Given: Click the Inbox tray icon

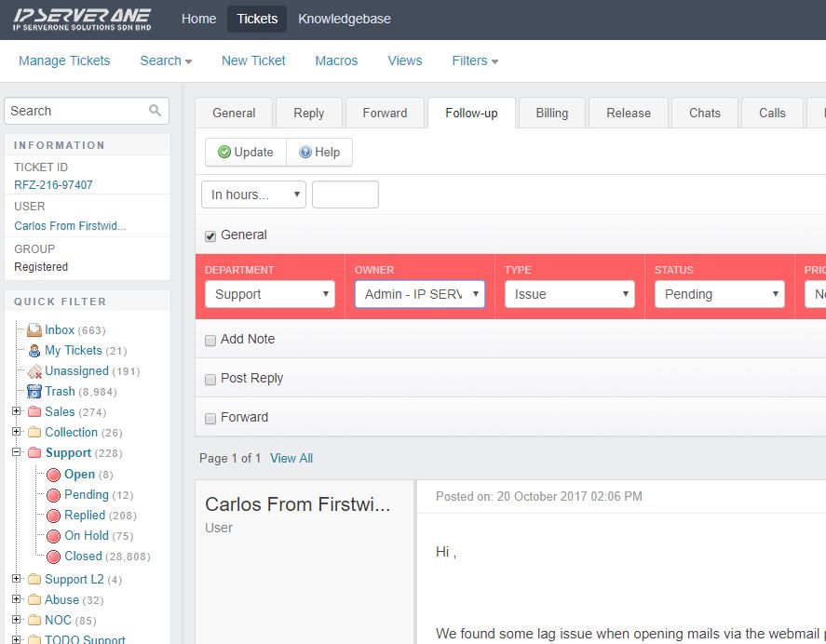Looking at the screenshot, I should [x=34, y=330].
